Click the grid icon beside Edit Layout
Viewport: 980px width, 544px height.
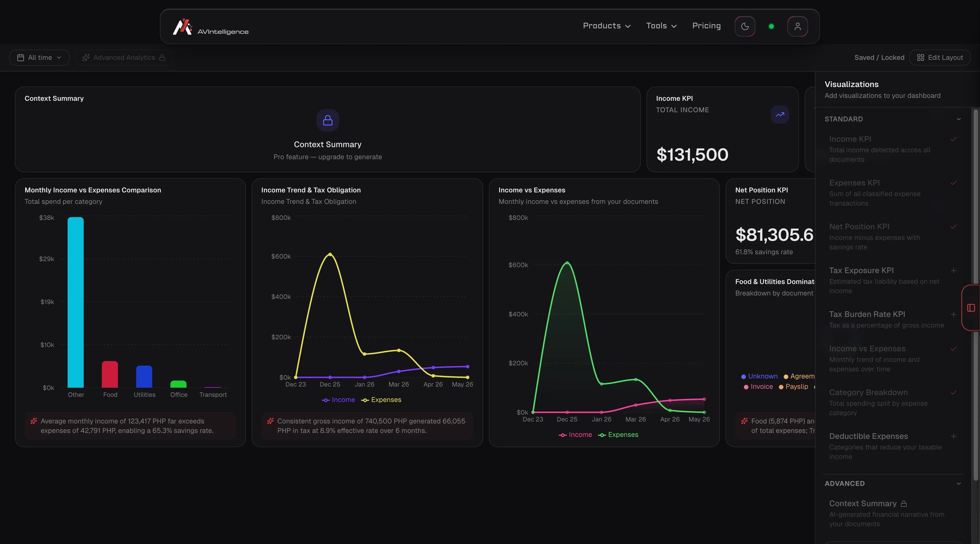point(920,57)
